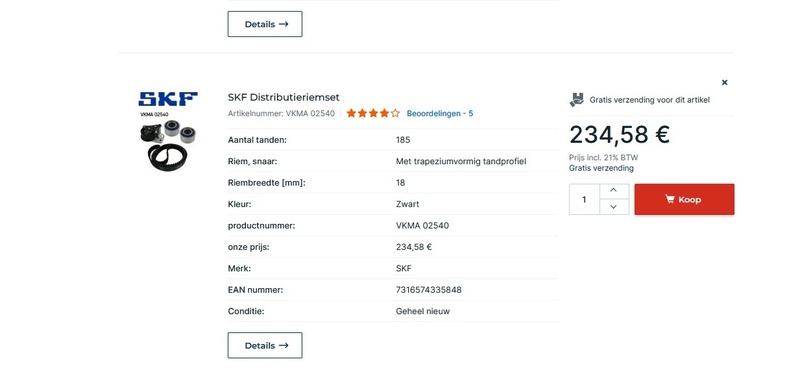The image size is (800, 370).
Task: Click the 'EAN nummer:' label
Action: (x=255, y=290)
